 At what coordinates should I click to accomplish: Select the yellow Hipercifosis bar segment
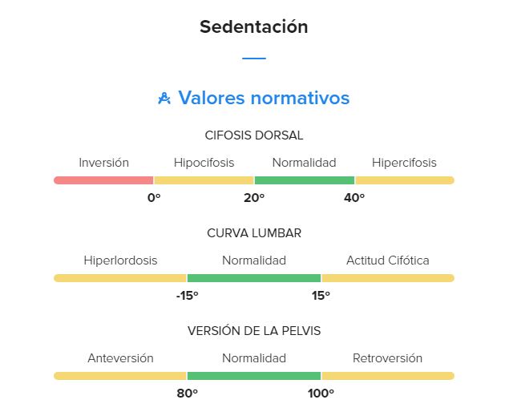405,180
